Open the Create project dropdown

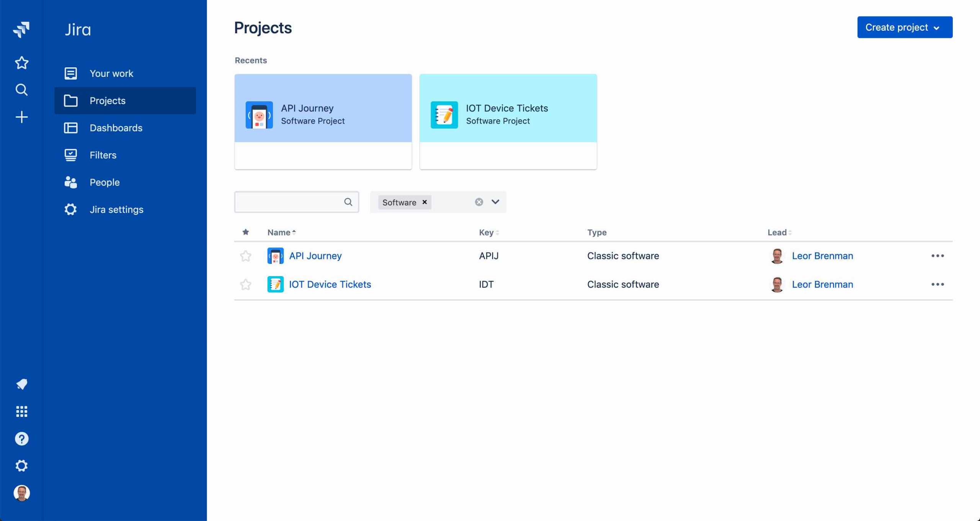click(x=905, y=27)
